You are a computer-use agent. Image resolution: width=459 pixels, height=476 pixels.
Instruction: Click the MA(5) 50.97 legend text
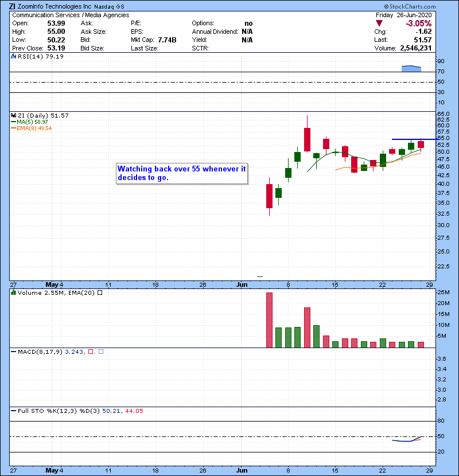tap(32, 122)
